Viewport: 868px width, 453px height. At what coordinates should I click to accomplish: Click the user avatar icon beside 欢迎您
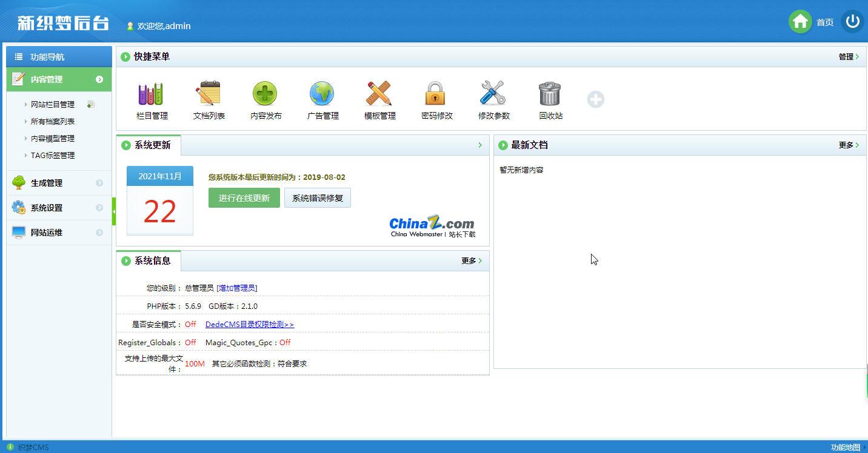point(130,26)
